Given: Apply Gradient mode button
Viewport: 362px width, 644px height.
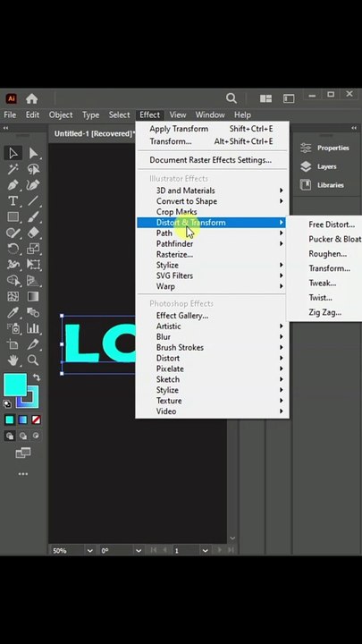Looking at the screenshot, I should (23, 419).
